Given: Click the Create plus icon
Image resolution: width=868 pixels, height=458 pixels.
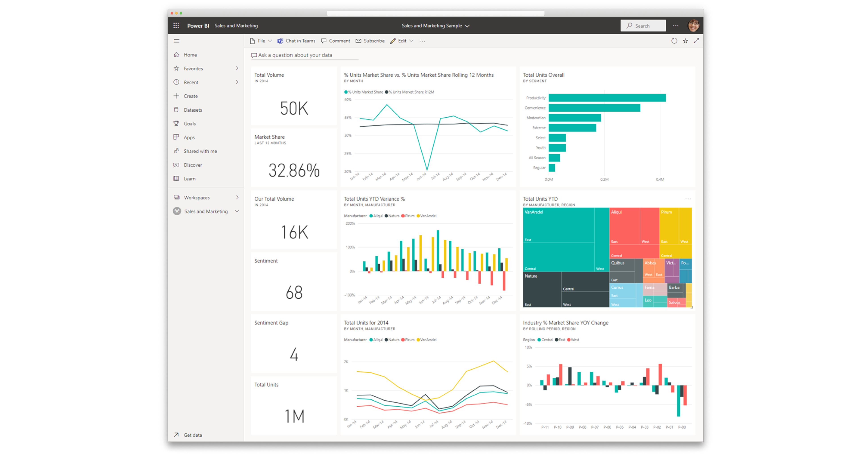Looking at the screenshot, I should [x=176, y=96].
